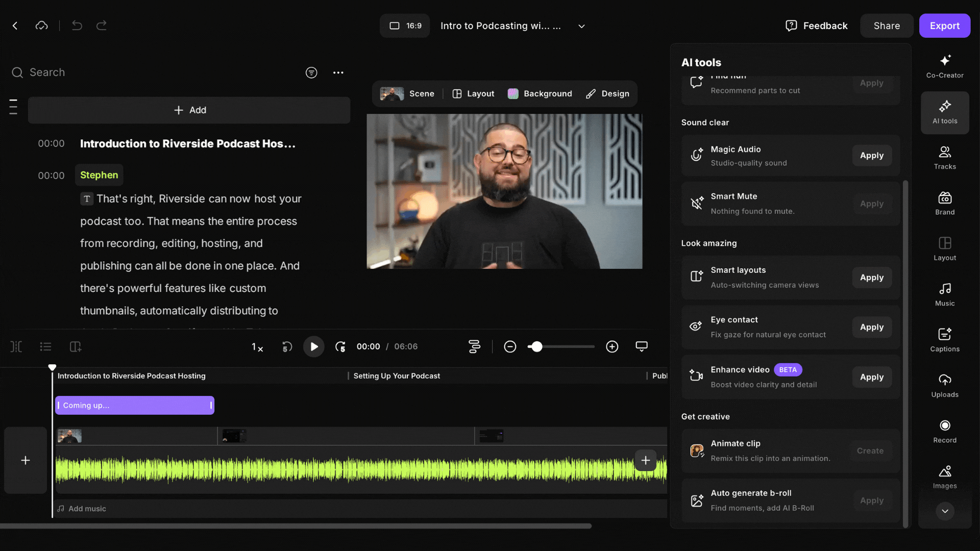The image size is (980, 551).
Task: Search the transcript
Action: point(153,72)
